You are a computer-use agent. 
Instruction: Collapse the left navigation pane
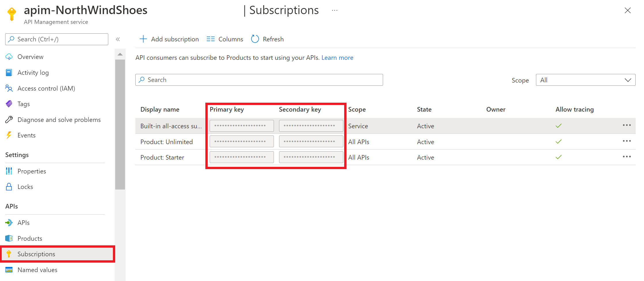pyautogui.click(x=118, y=39)
